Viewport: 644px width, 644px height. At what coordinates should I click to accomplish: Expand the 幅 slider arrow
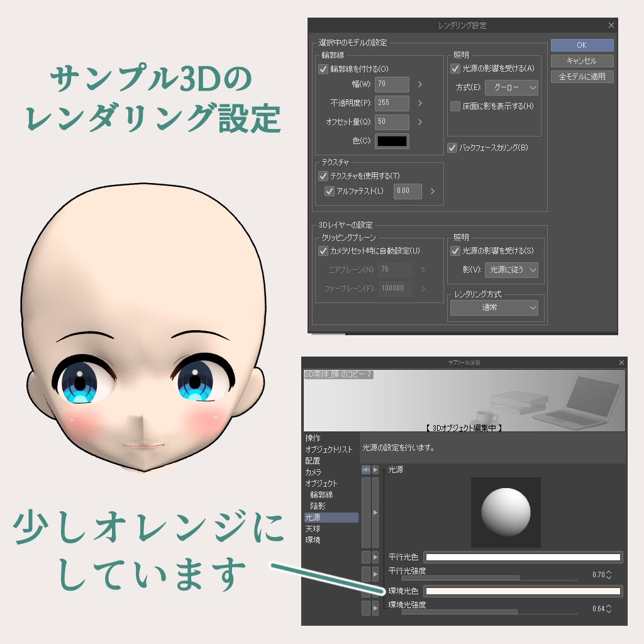tap(420, 84)
